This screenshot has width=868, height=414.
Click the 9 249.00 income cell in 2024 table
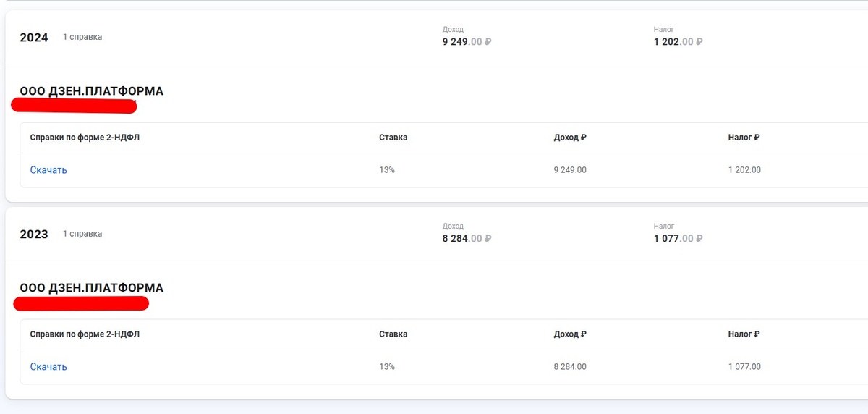pos(569,170)
